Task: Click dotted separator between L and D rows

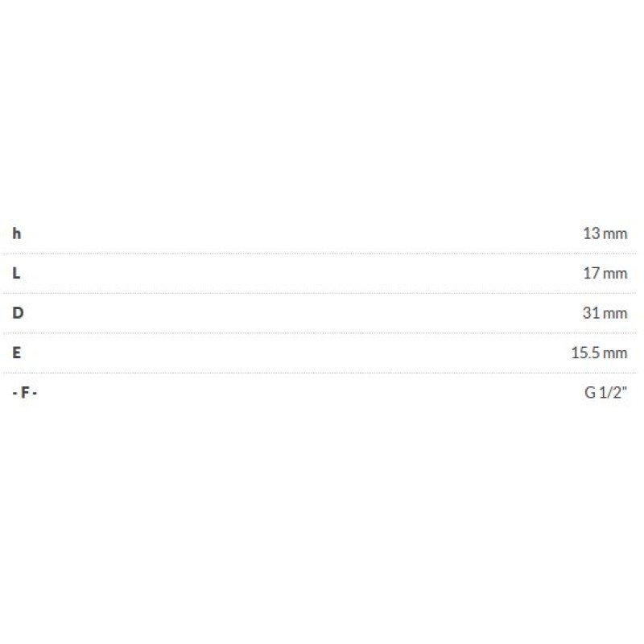Action: (322, 293)
